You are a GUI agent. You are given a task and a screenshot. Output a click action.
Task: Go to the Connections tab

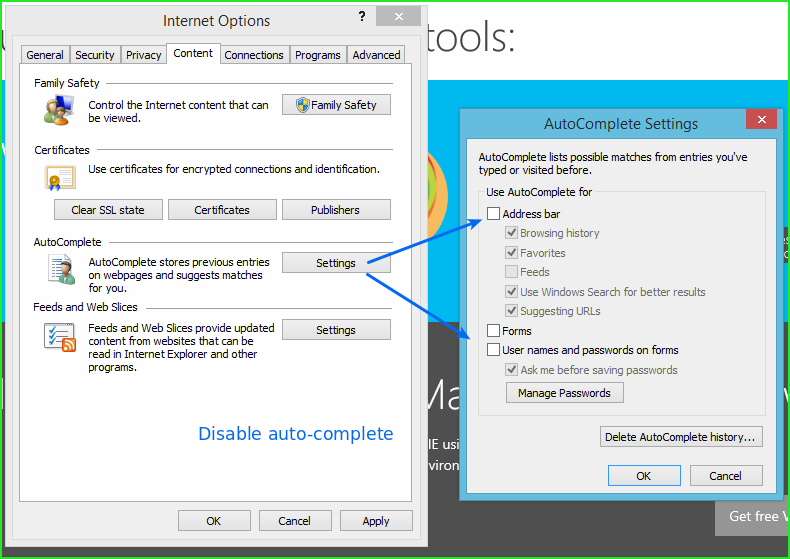(254, 54)
